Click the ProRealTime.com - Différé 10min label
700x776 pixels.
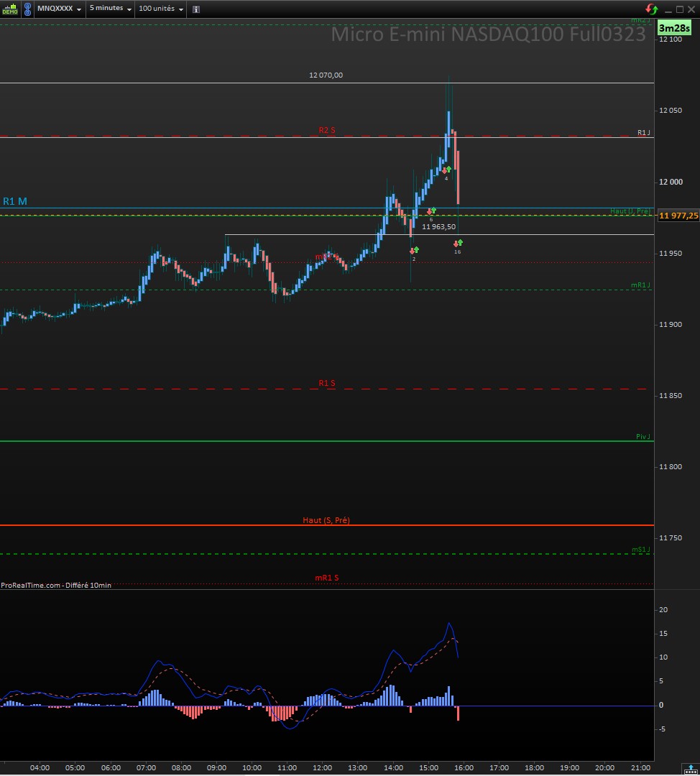click(x=56, y=585)
